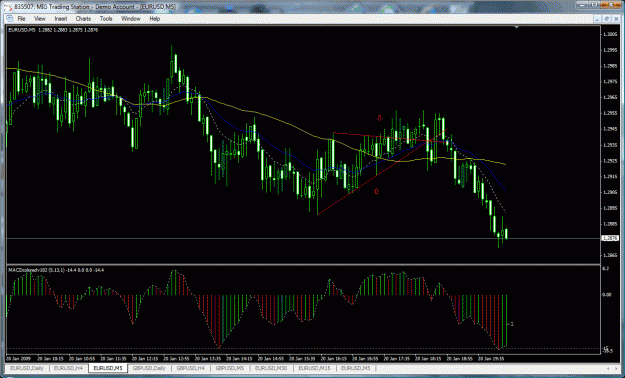Image resolution: width=625 pixels, height=378 pixels.
Task: Click the upper red arrow marker on chart
Action: click(379, 118)
